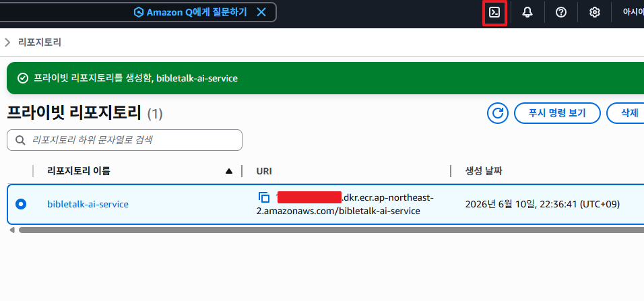Click the horizontal scrollbar left arrow
644x301 pixels.
(12, 230)
